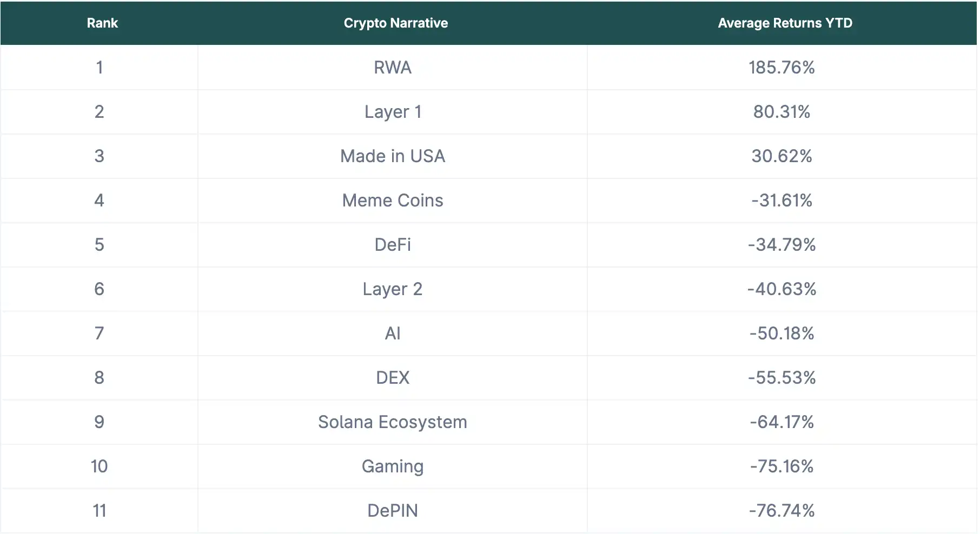Select rank number 10 cell
This screenshot has height=534, width=980.
coord(100,466)
